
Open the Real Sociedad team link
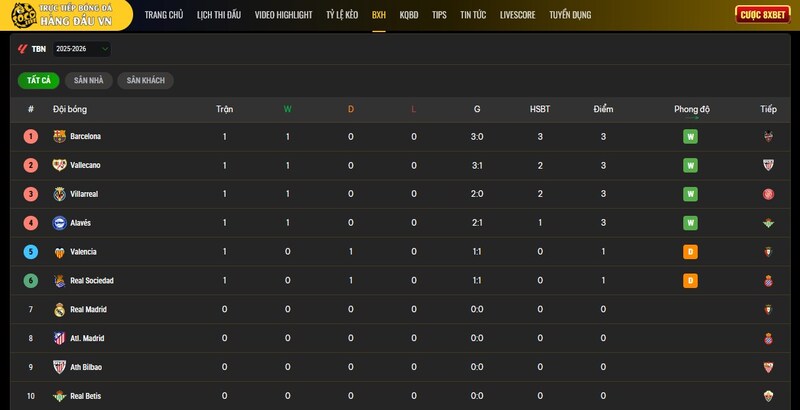(x=92, y=281)
